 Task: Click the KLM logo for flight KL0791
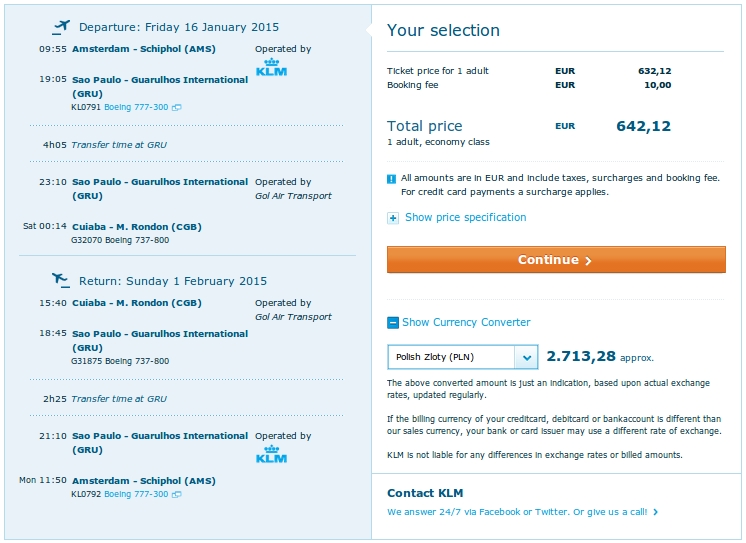(x=271, y=67)
